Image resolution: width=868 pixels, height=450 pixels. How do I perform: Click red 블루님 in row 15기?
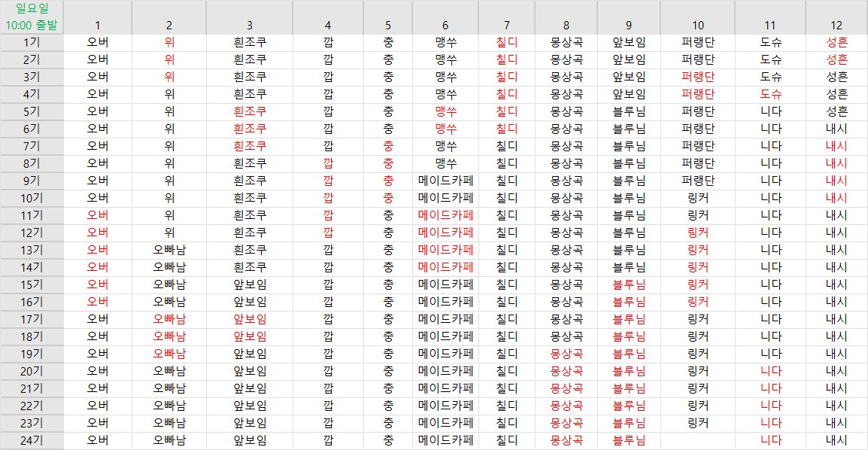pos(629,284)
